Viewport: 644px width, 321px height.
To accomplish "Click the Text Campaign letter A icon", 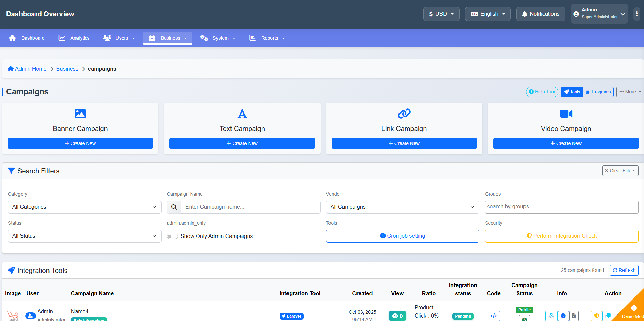I will click(x=242, y=113).
